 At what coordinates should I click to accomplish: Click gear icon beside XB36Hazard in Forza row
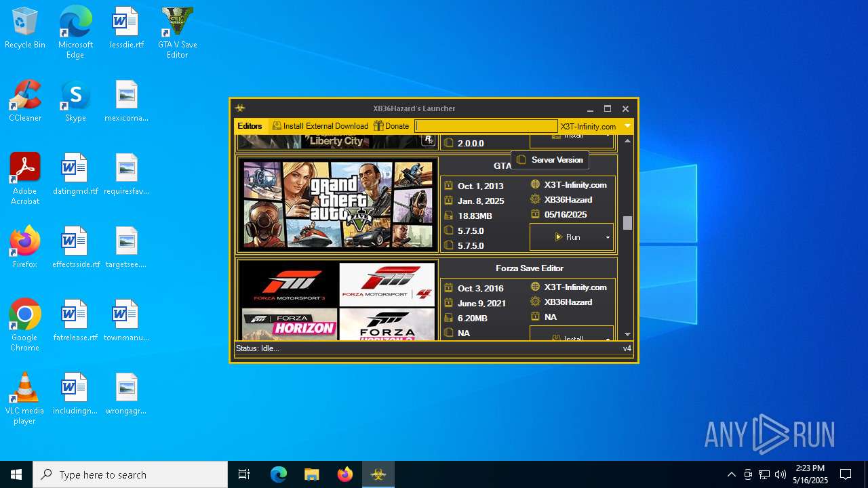tap(535, 302)
